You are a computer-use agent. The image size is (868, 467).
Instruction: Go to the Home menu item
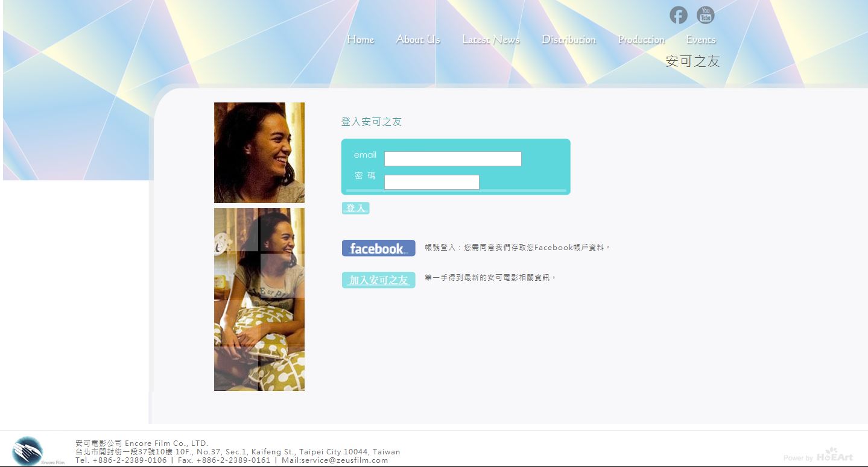360,40
